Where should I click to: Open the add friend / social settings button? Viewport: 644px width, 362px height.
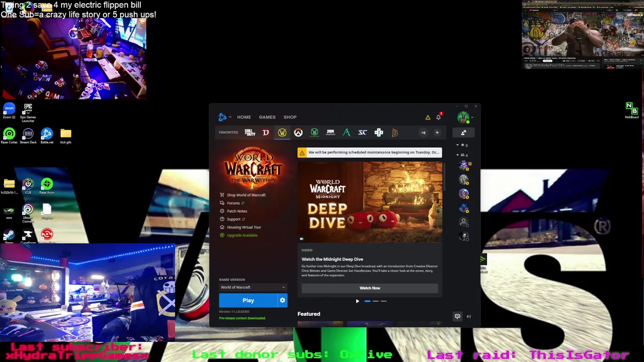tap(463, 133)
